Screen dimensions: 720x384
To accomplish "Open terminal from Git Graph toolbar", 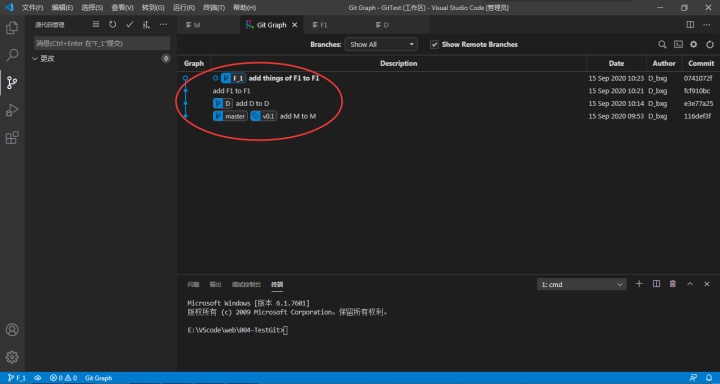I will 678,45.
